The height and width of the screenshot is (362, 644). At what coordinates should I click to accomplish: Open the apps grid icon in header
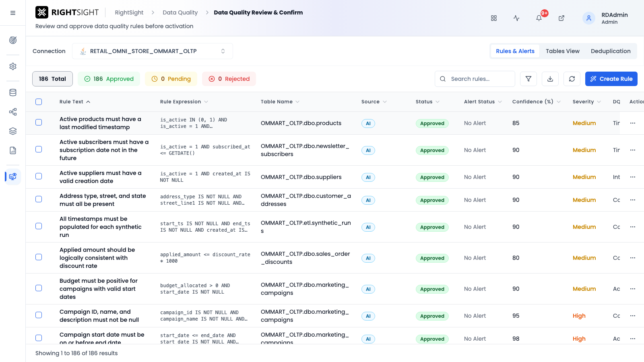tap(494, 18)
